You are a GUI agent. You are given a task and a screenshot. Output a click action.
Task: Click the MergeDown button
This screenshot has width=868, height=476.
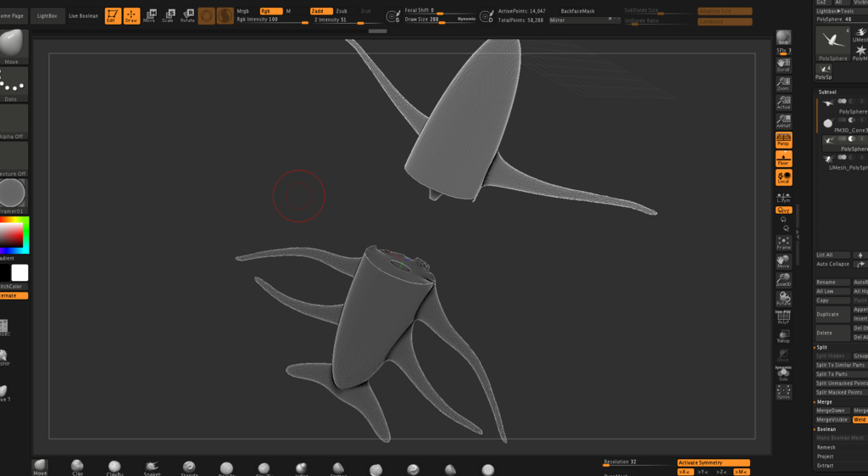pos(832,411)
